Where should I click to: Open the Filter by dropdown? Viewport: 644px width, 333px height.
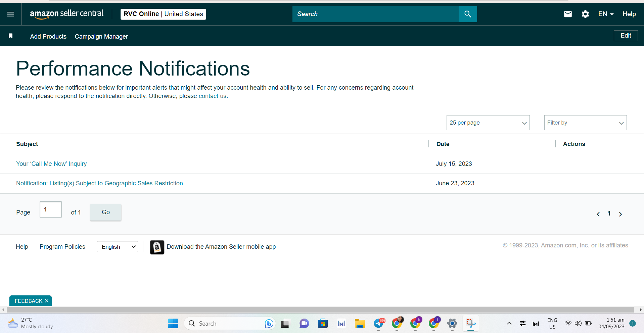pos(585,123)
